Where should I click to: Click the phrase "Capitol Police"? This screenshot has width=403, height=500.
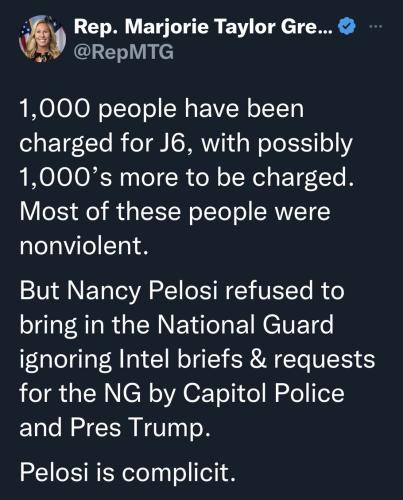click(264, 394)
